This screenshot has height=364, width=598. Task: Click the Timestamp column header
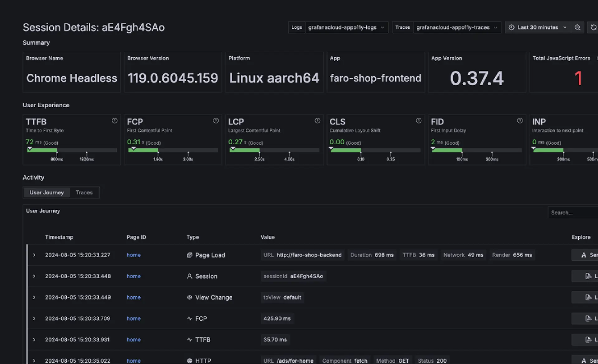[x=59, y=237]
